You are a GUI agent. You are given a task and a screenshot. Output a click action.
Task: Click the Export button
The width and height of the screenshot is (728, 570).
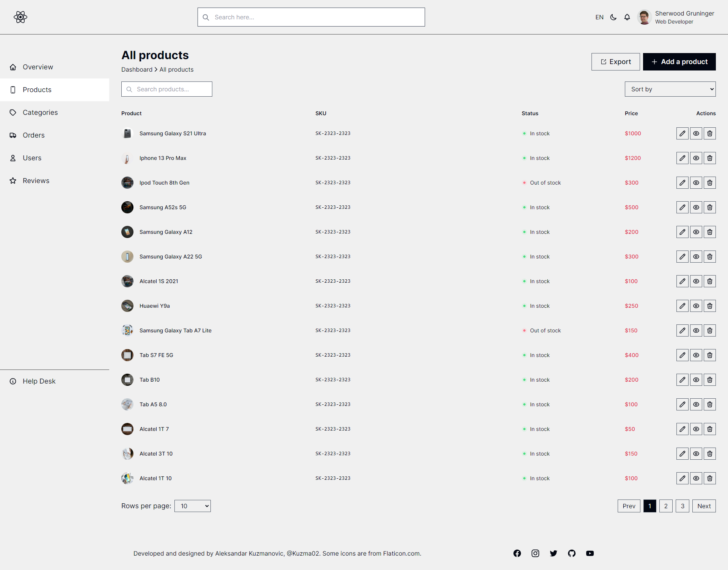point(615,61)
